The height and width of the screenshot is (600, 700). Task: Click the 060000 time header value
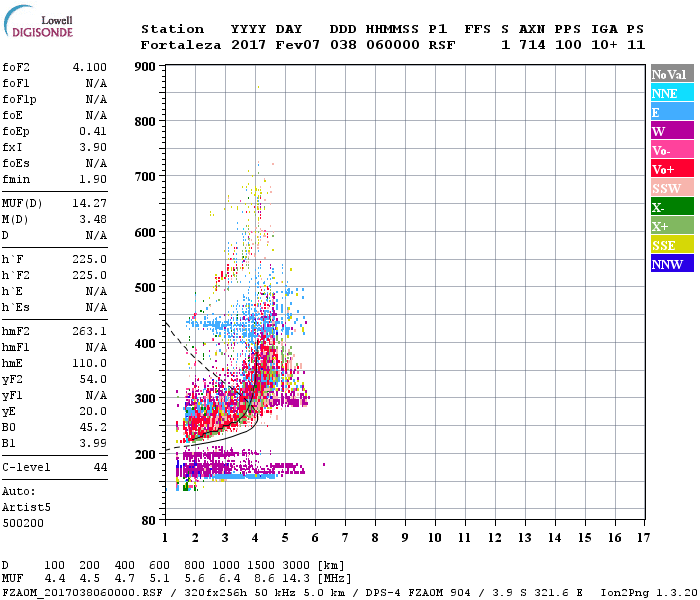pos(393,45)
